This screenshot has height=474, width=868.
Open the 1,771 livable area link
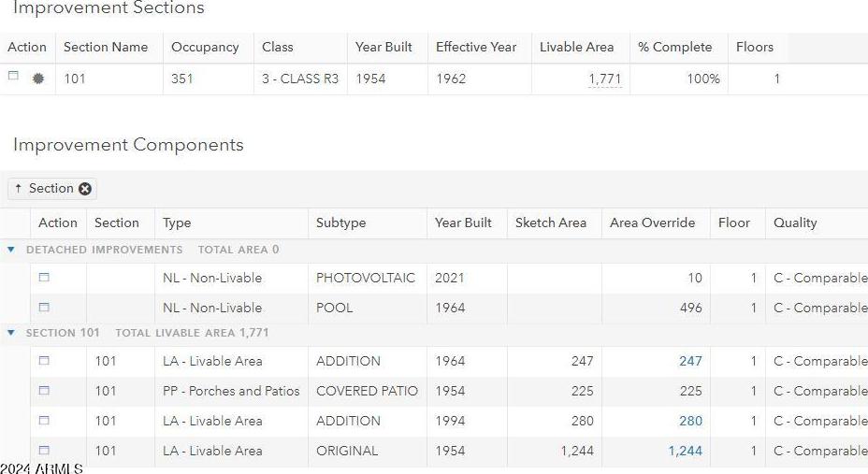tap(605, 79)
